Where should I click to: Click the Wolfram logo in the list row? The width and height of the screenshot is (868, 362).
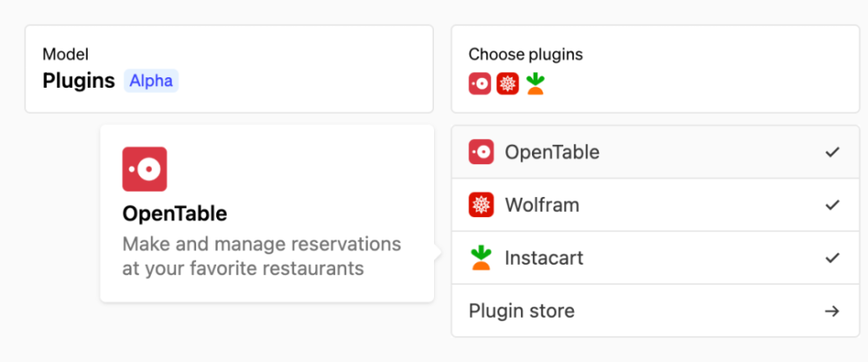481,205
